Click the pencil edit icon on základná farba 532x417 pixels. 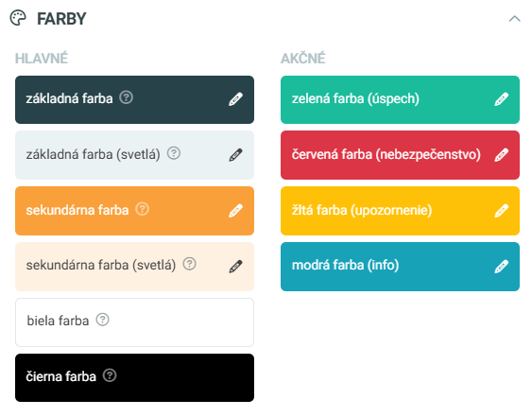tap(235, 99)
